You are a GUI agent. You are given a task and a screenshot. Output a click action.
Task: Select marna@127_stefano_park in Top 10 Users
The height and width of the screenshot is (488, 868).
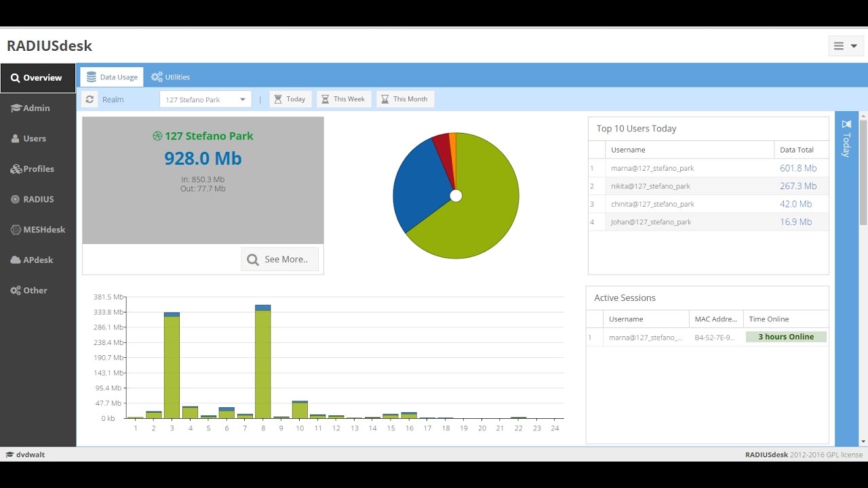709,168
